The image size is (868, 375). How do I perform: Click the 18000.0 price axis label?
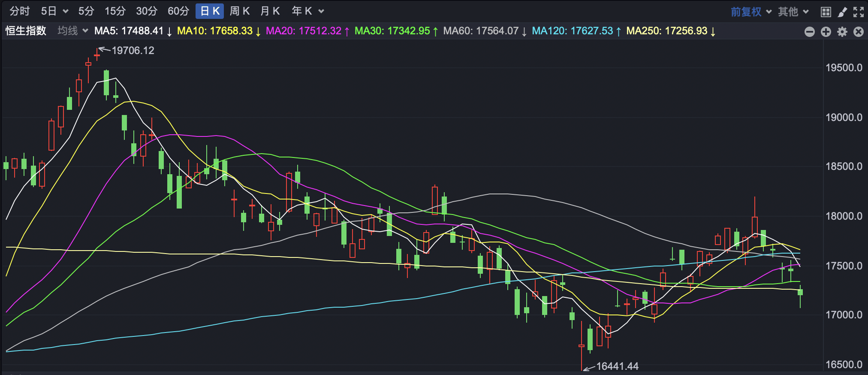point(844,216)
